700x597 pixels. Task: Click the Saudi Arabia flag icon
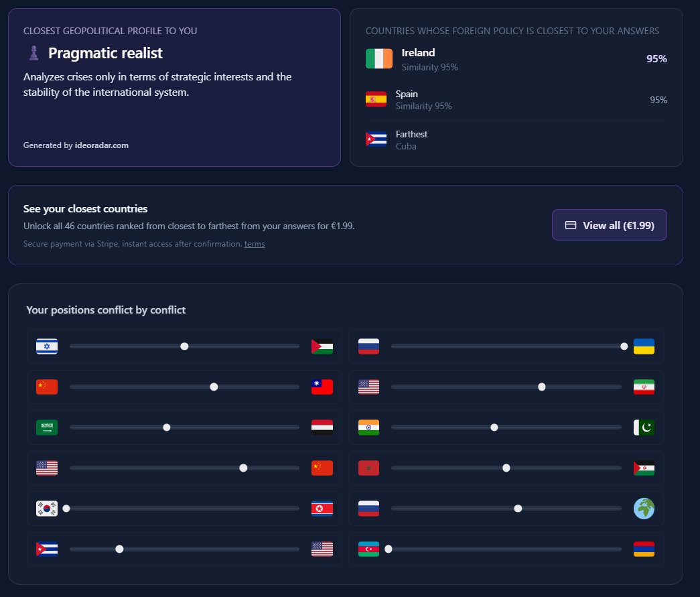pyautogui.click(x=47, y=427)
